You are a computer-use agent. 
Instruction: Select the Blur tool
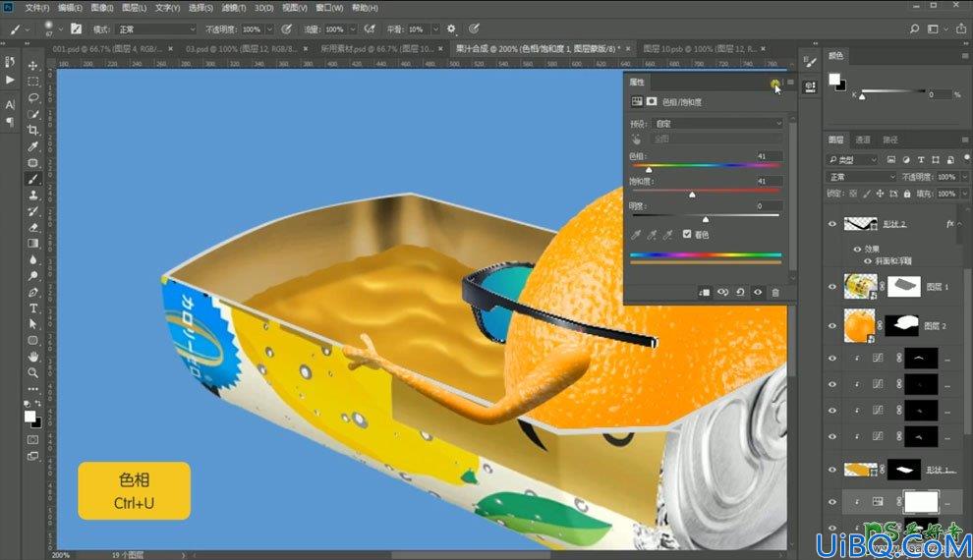32,259
